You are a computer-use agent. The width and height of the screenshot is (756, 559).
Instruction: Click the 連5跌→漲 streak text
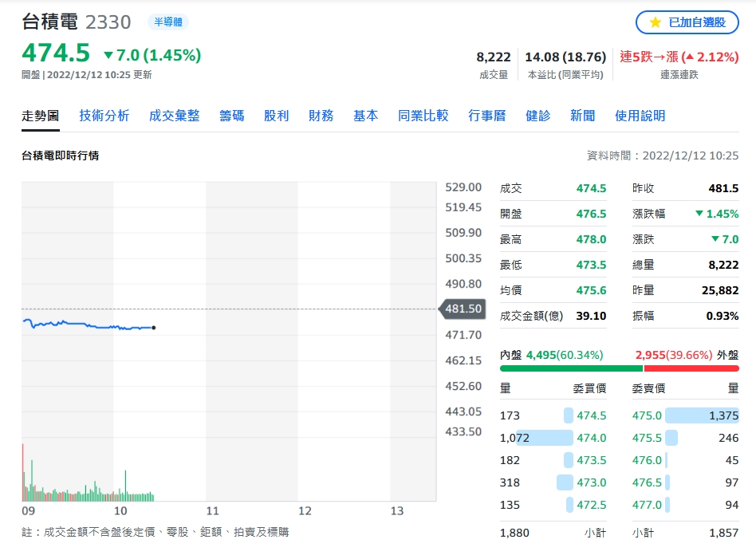click(x=649, y=57)
